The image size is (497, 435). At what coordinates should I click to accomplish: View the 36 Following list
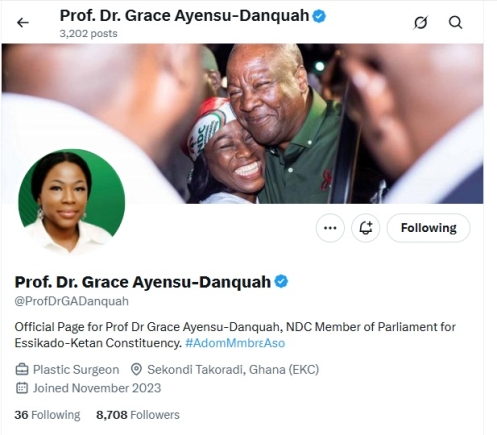pos(47,415)
